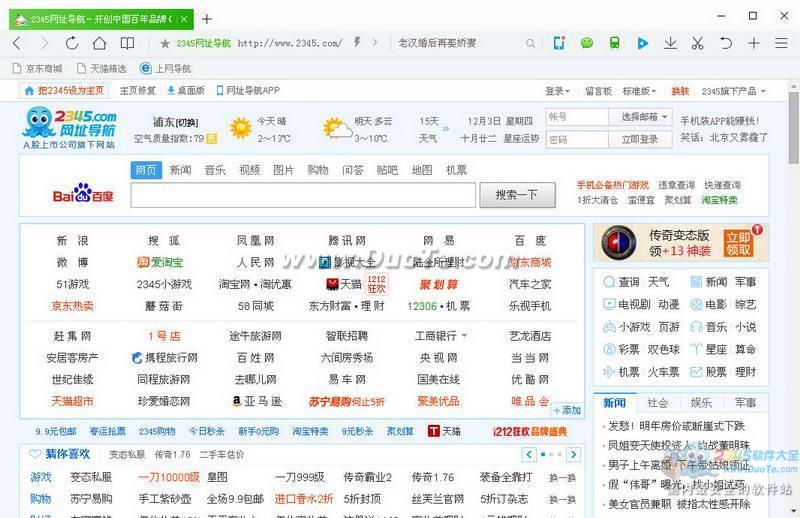Open the 天猫 site link with logo
This screenshot has height=518, width=800.
click(344, 284)
